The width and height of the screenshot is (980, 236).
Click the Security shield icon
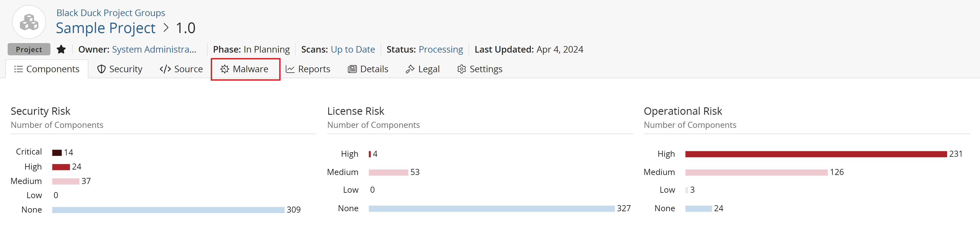pyautogui.click(x=101, y=69)
